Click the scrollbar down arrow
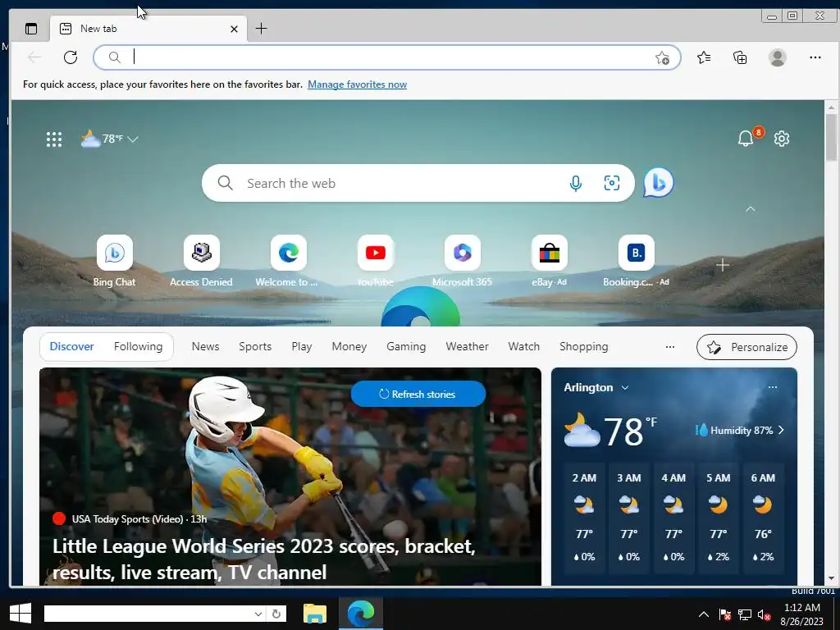The height and width of the screenshot is (630, 840). pyautogui.click(x=831, y=578)
